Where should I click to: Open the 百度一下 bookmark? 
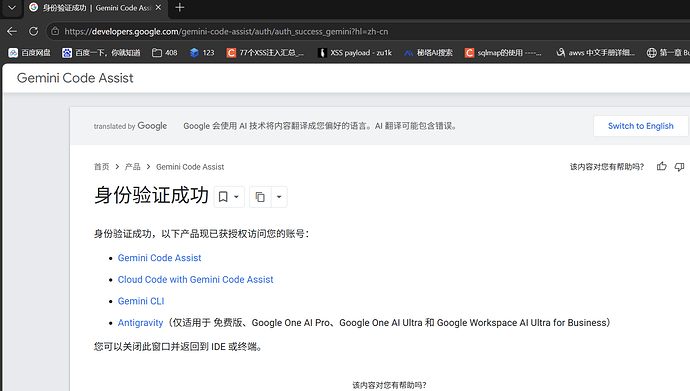click(101, 53)
